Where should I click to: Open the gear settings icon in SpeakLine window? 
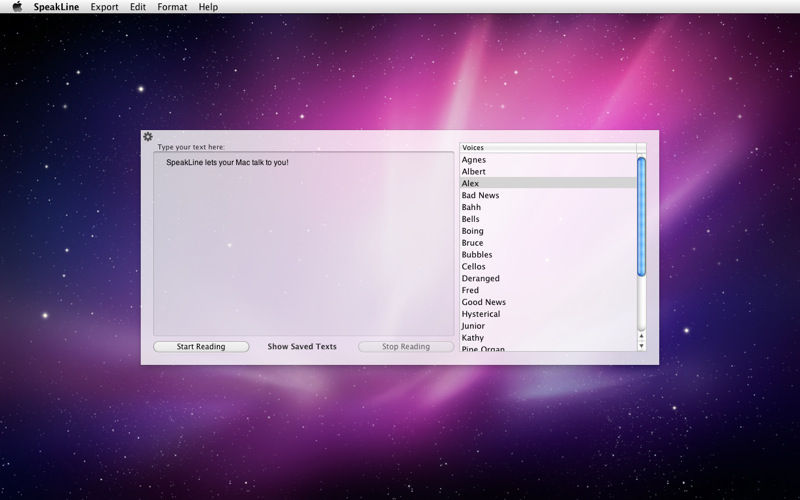click(148, 136)
